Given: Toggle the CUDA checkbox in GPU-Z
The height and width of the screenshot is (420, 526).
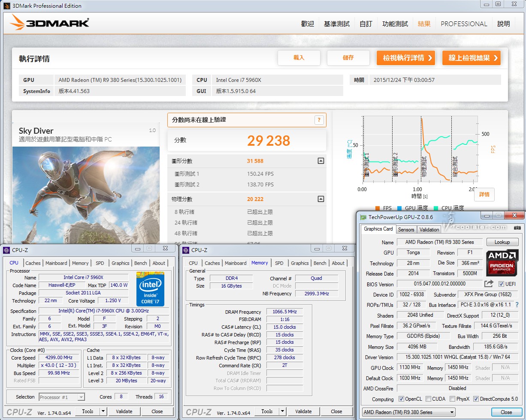Looking at the screenshot, I should click(428, 399).
